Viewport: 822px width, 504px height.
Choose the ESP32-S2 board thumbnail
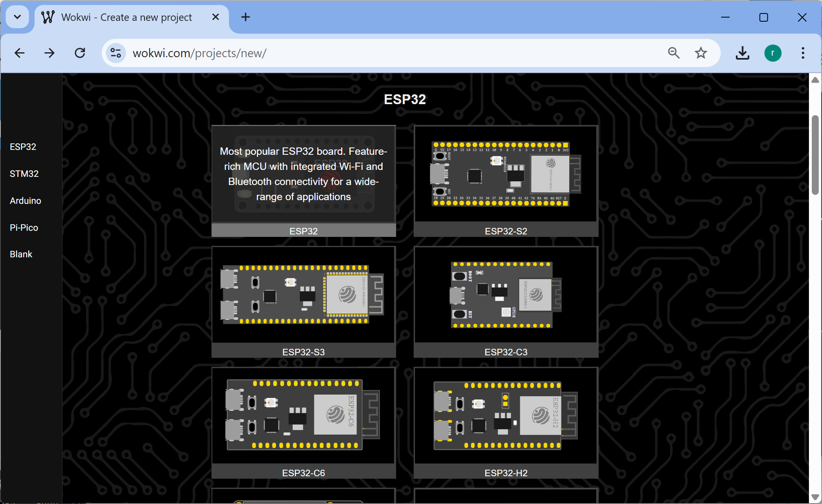tap(506, 174)
